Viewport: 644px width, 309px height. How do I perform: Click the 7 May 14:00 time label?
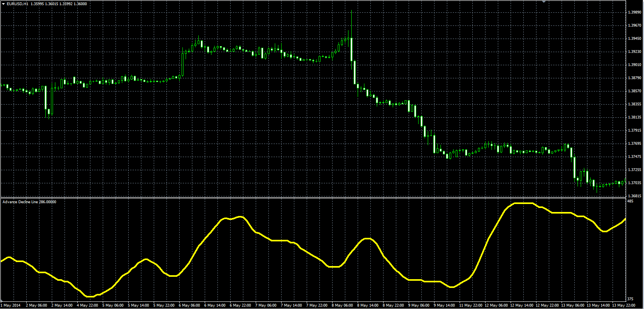[x=292, y=306]
